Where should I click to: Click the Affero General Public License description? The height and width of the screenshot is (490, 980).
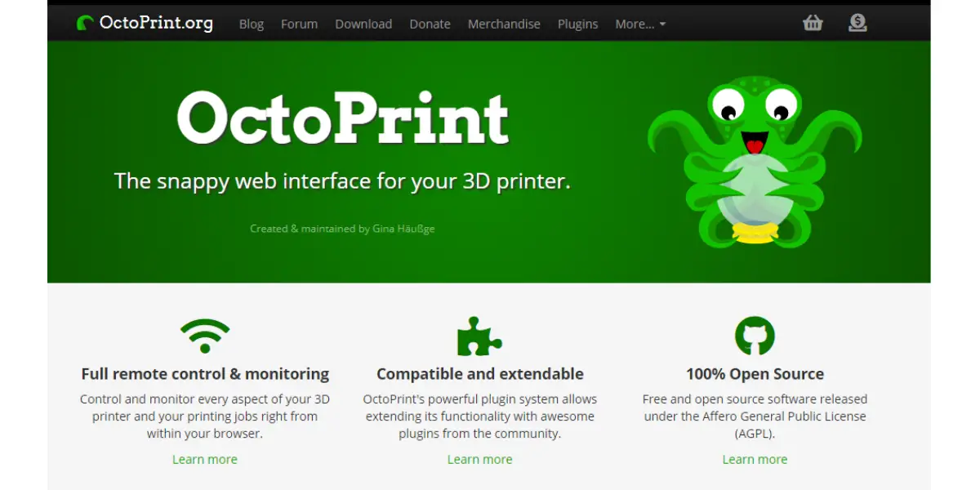pos(755,416)
